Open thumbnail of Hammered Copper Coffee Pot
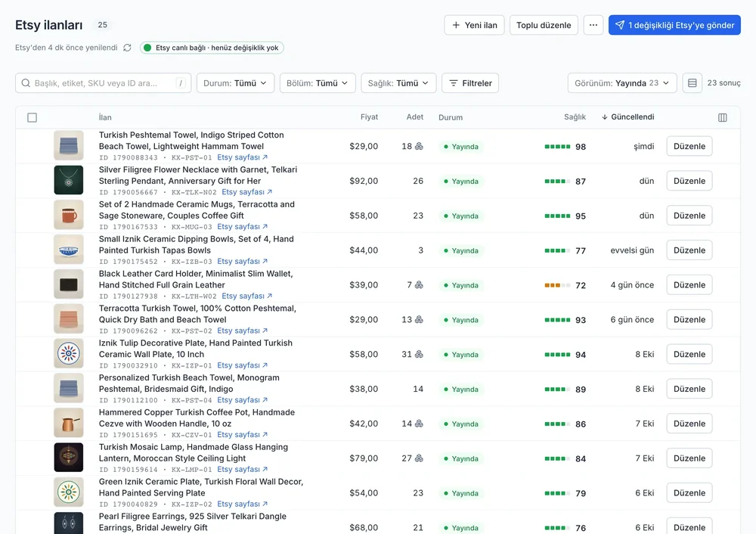Image resolution: width=756 pixels, height=534 pixels. point(69,423)
